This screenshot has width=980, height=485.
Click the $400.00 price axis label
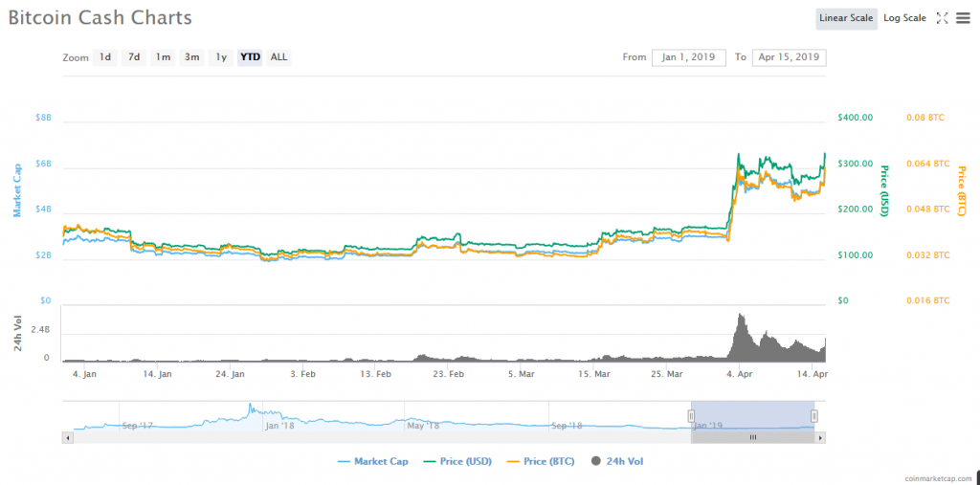tap(856, 118)
